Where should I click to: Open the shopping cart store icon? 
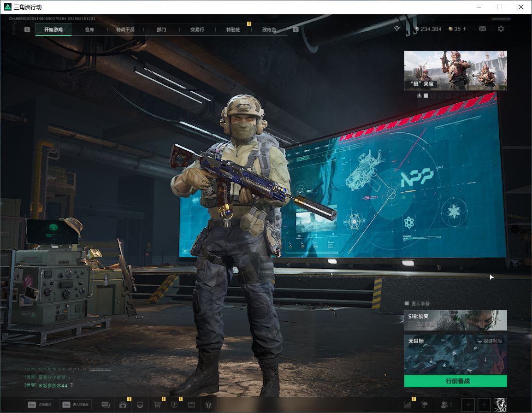(157, 405)
